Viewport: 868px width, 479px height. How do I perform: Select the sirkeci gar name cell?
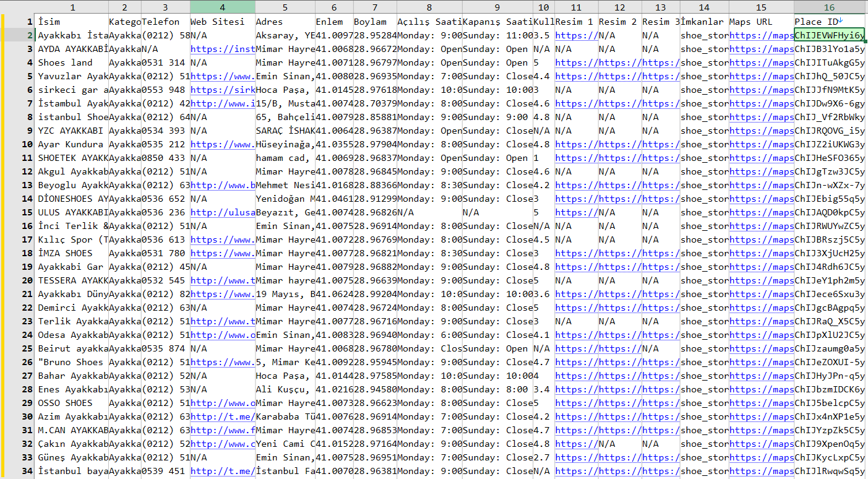tap(72, 90)
